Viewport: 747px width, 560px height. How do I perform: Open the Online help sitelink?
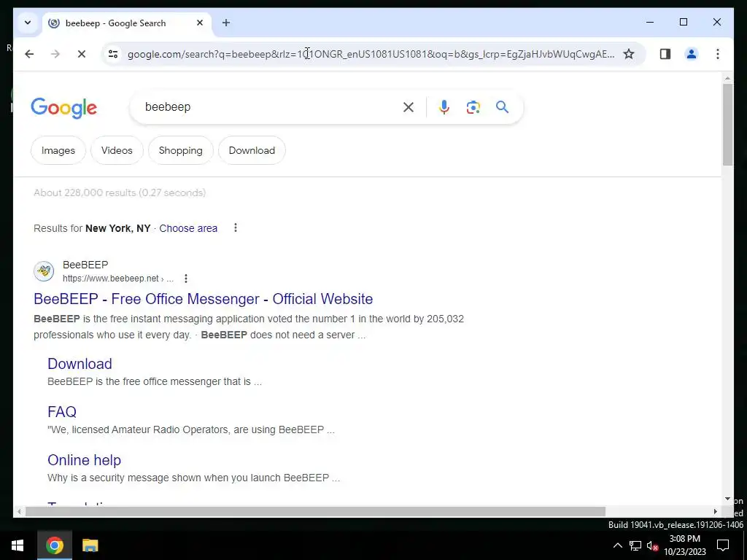pos(85,461)
